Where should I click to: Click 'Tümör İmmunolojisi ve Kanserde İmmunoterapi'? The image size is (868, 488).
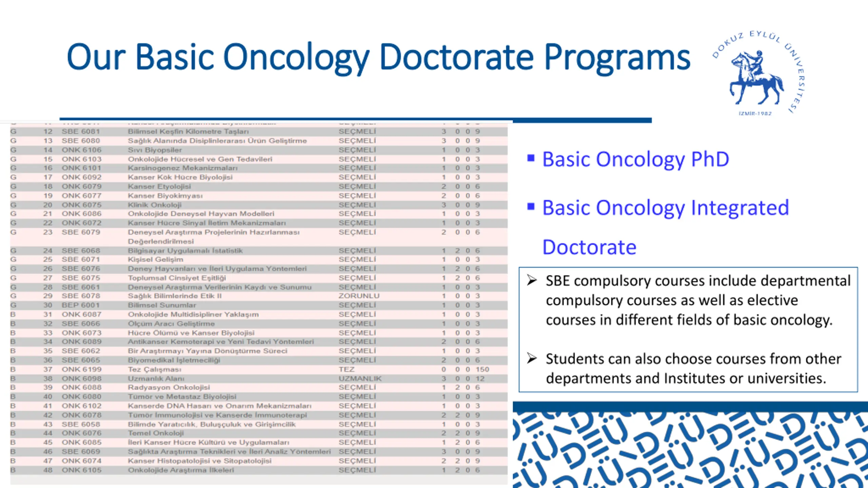(217, 415)
